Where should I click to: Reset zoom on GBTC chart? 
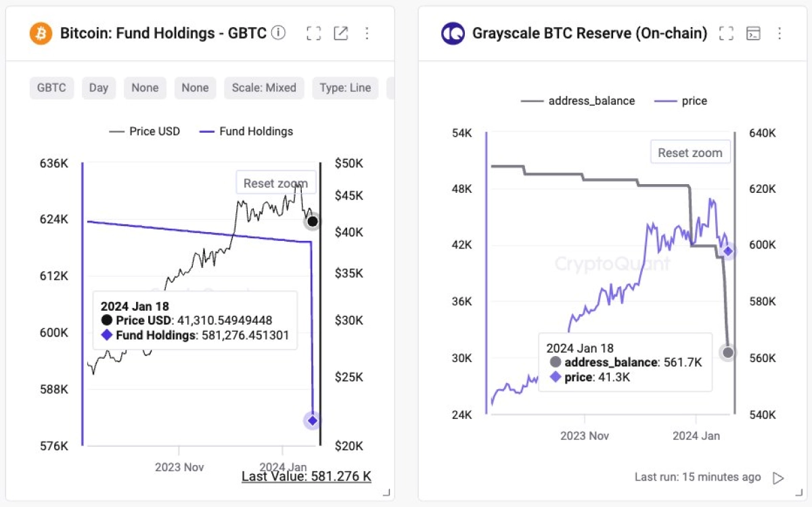275,183
